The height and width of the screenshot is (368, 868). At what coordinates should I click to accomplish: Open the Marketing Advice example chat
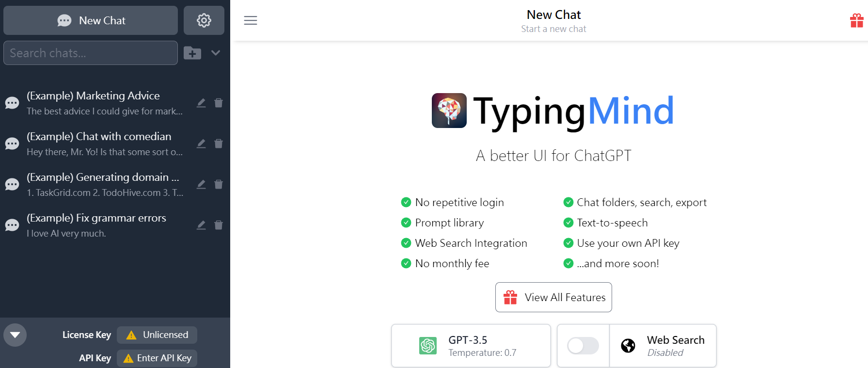coord(105,103)
